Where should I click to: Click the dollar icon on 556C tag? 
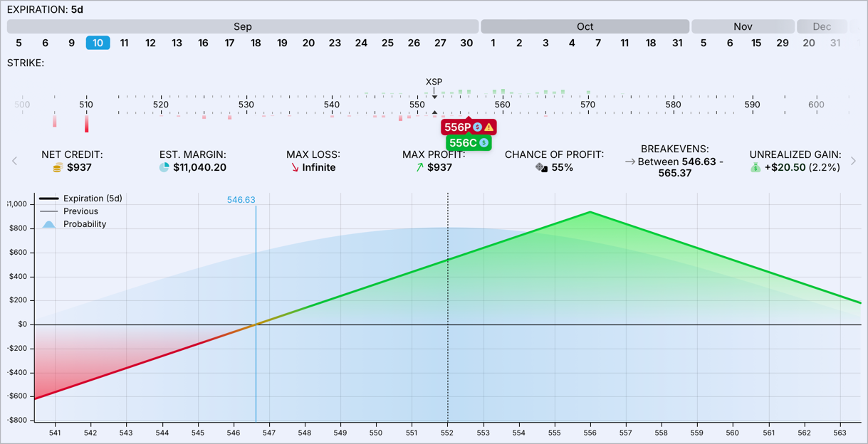[483, 143]
